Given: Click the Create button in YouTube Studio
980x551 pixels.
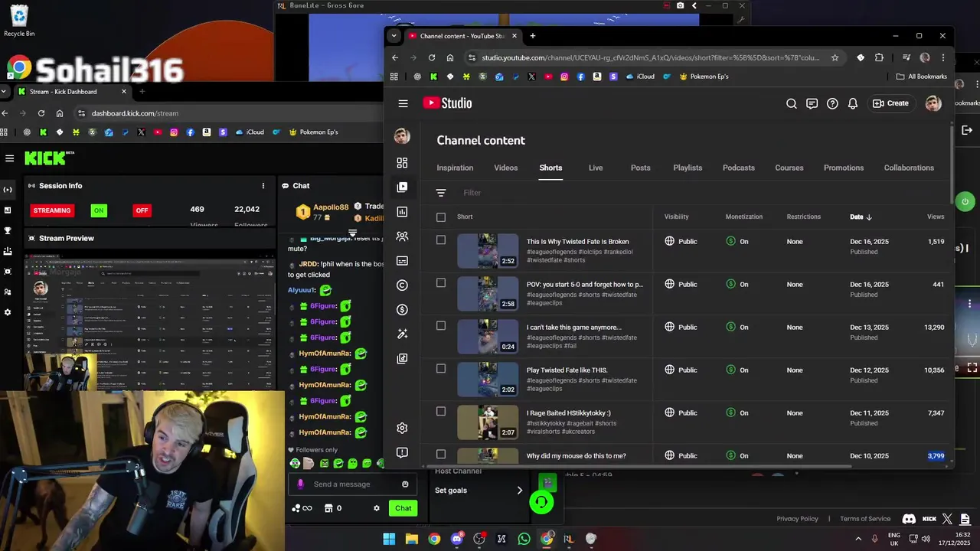Looking at the screenshot, I should [x=890, y=103].
